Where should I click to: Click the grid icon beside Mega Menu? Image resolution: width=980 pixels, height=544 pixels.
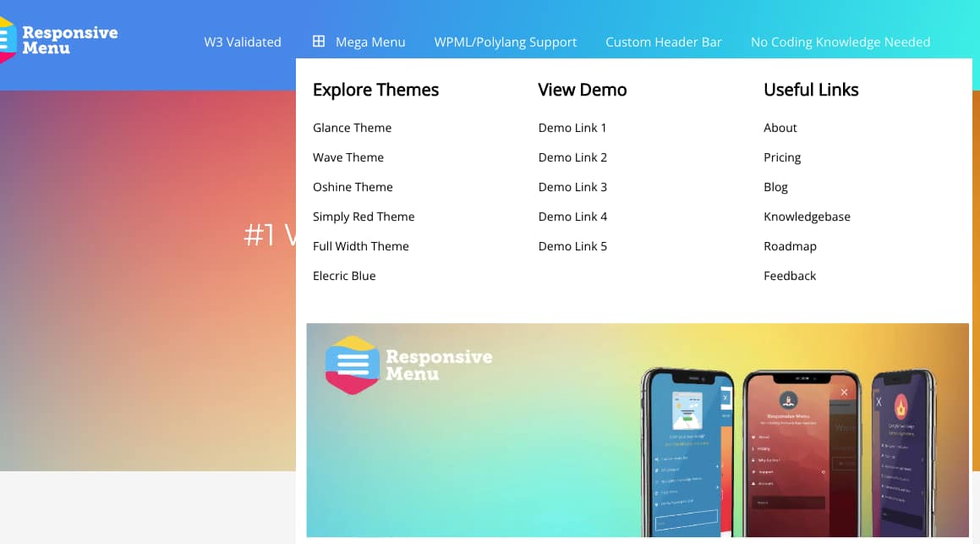[319, 41]
